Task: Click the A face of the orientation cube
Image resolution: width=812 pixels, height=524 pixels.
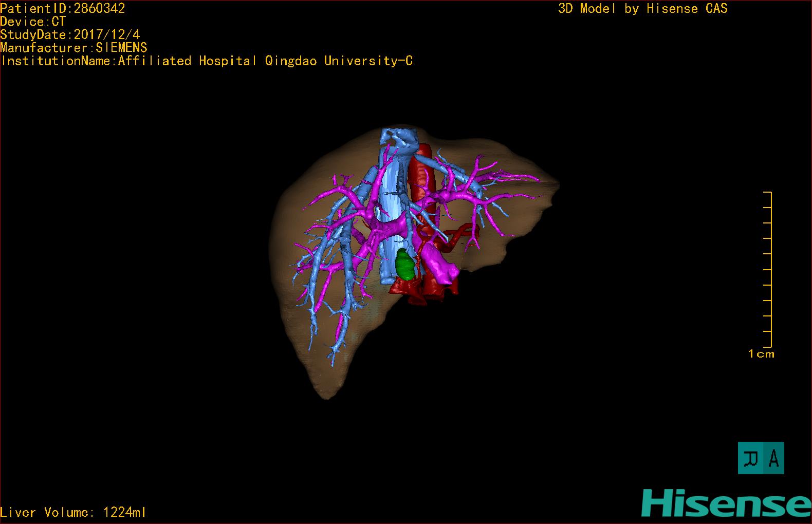Action: pos(773,458)
